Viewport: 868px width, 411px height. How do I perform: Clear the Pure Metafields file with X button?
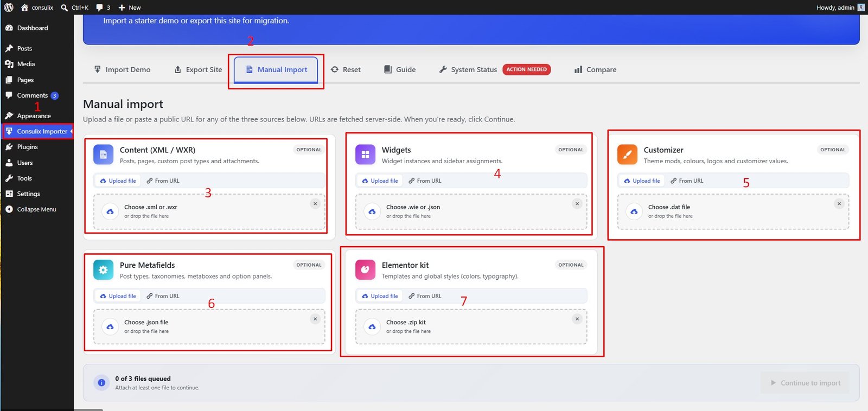315,319
